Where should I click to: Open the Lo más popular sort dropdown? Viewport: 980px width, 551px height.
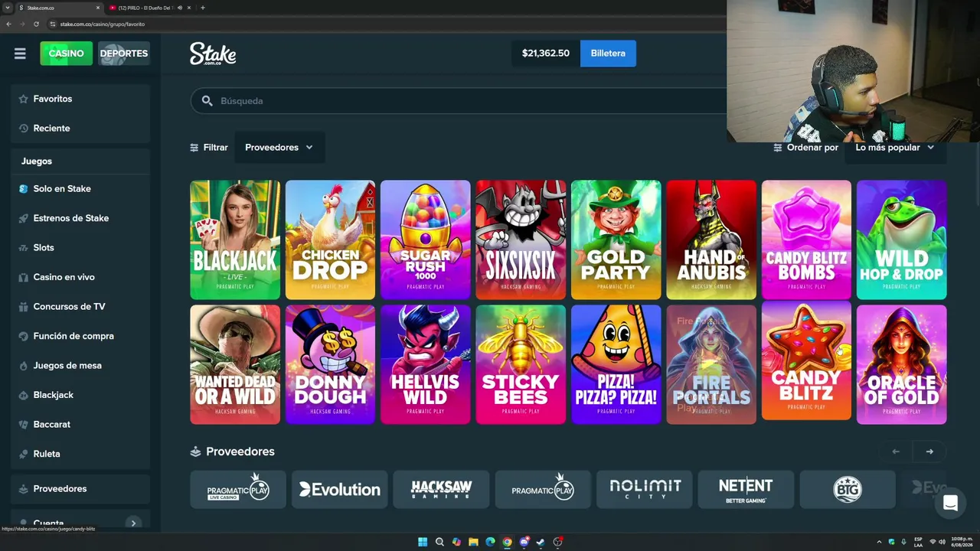pos(895,147)
